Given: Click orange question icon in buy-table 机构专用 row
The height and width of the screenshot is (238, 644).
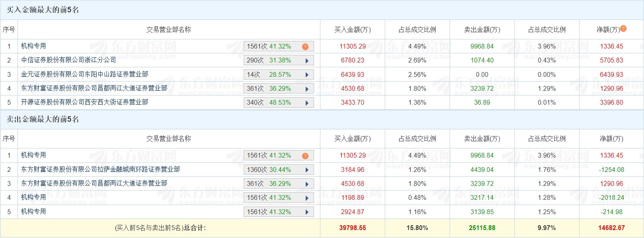Looking at the screenshot, I should coord(305,47).
